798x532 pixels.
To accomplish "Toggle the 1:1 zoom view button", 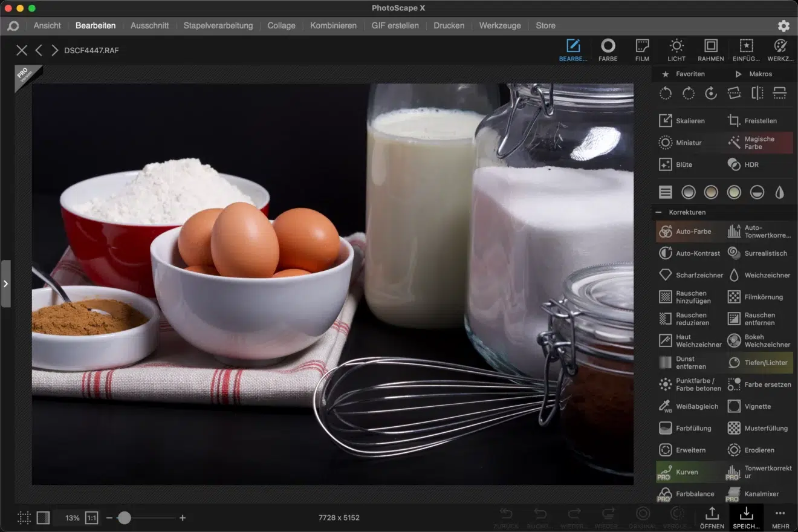I will [91, 517].
